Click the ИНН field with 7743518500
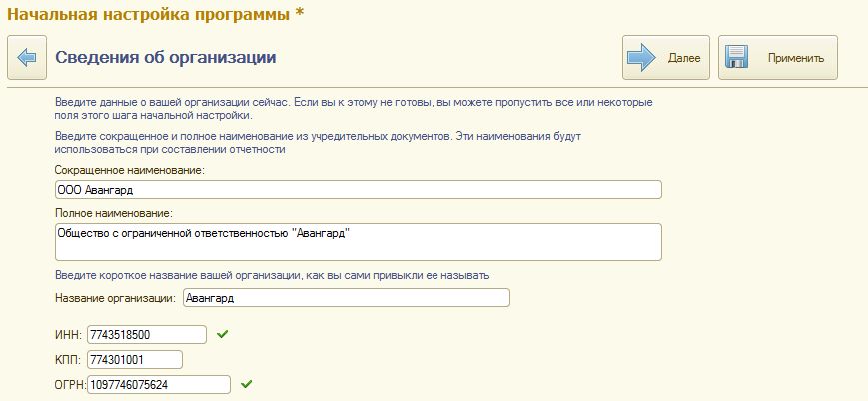 (x=147, y=335)
